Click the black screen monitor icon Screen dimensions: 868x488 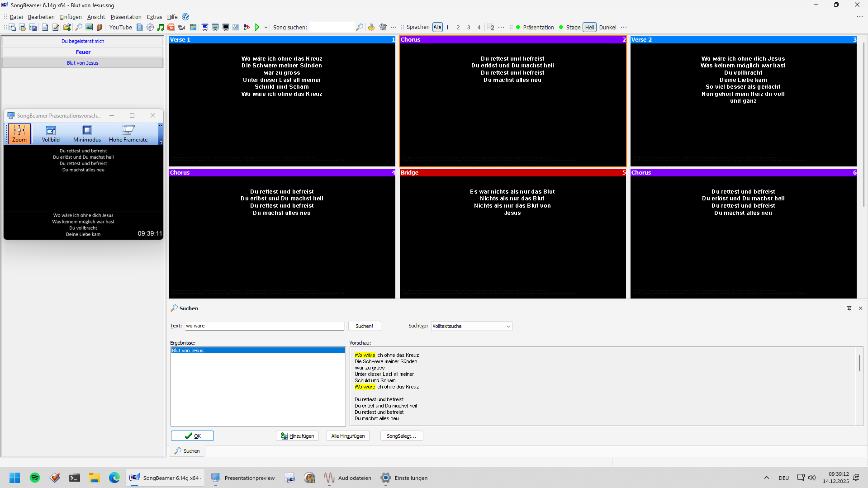click(225, 28)
